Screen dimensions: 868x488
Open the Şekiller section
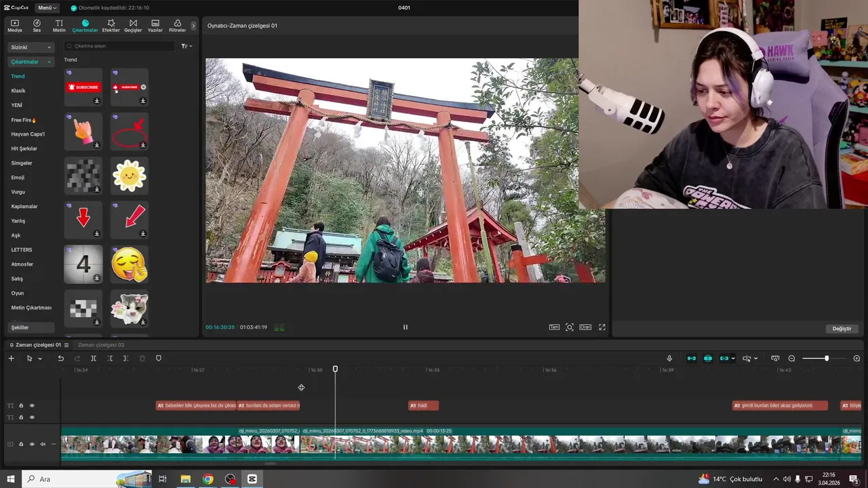31,327
